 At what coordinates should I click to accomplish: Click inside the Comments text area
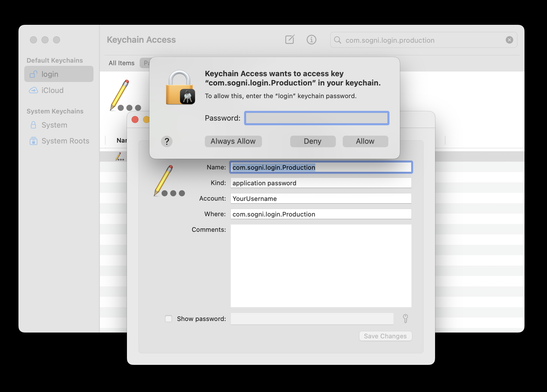[x=321, y=266]
